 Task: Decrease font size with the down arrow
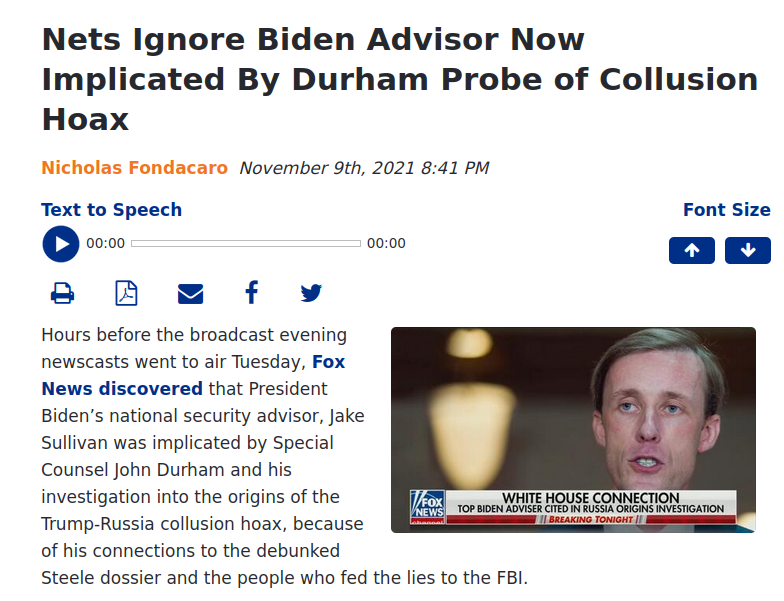(748, 250)
